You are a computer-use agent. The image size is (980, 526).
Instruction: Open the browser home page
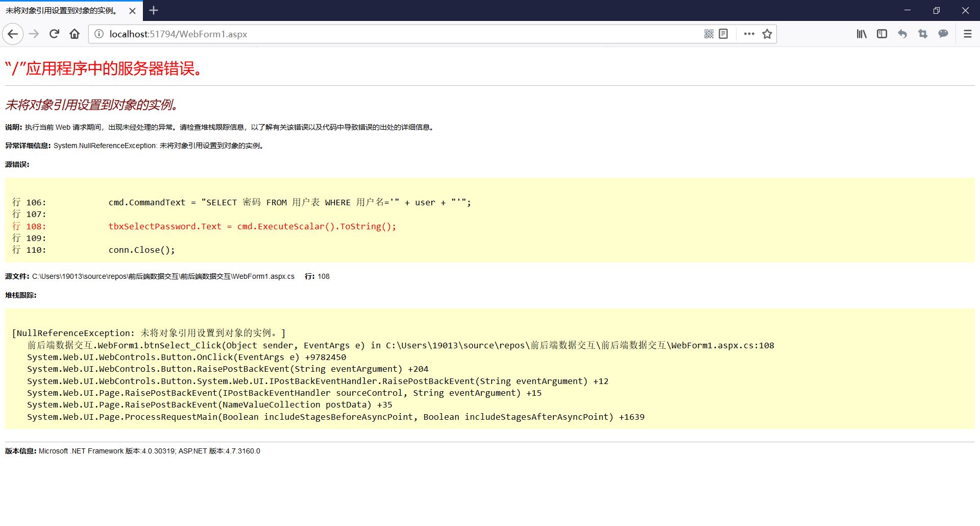[75, 34]
